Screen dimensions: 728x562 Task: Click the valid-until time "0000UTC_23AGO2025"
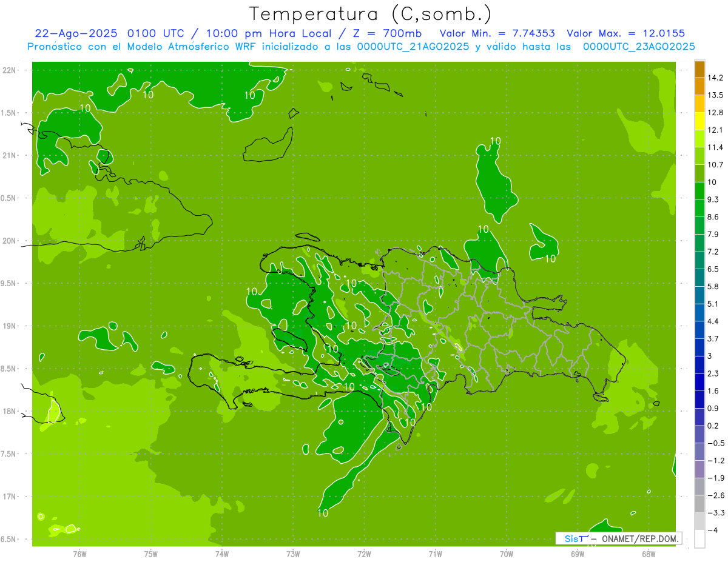pyautogui.click(x=639, y=47)
